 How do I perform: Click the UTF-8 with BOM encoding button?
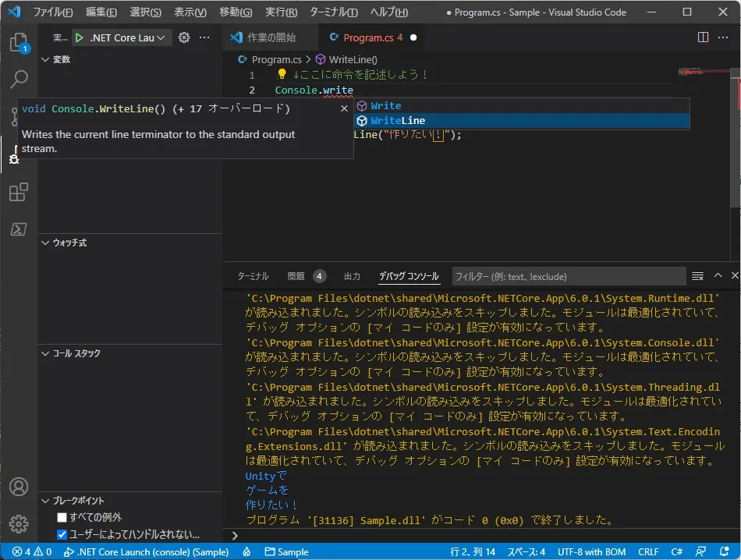coord(591,551)
